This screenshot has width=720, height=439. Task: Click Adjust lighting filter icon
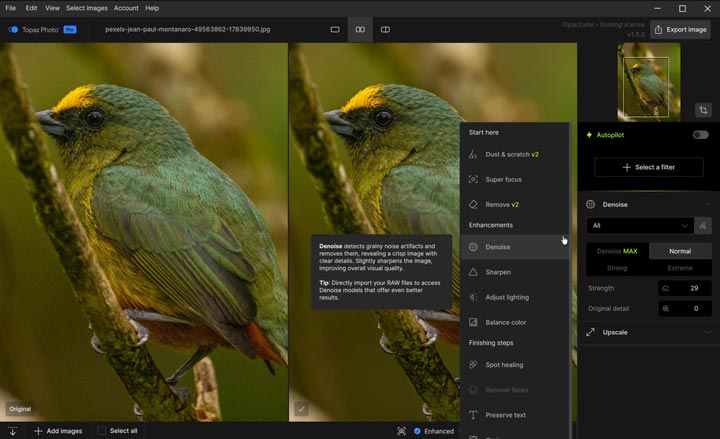[473, 297]
